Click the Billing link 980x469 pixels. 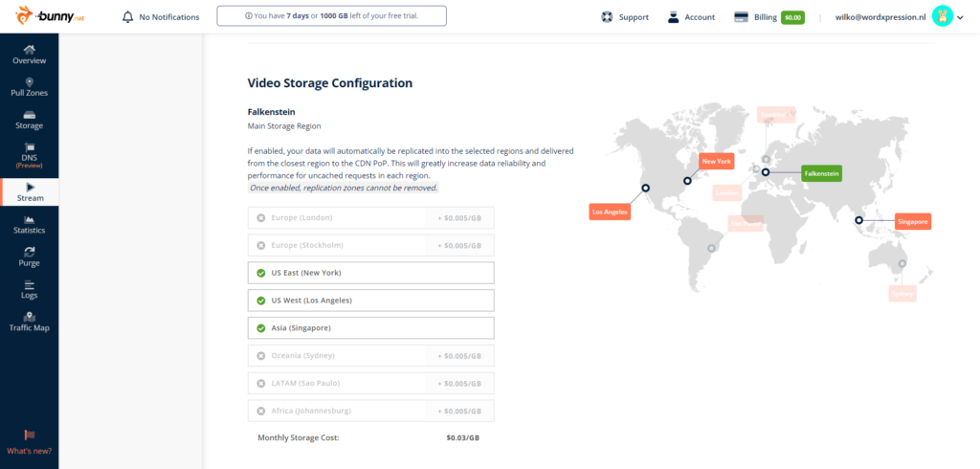[x=766, y=17]
